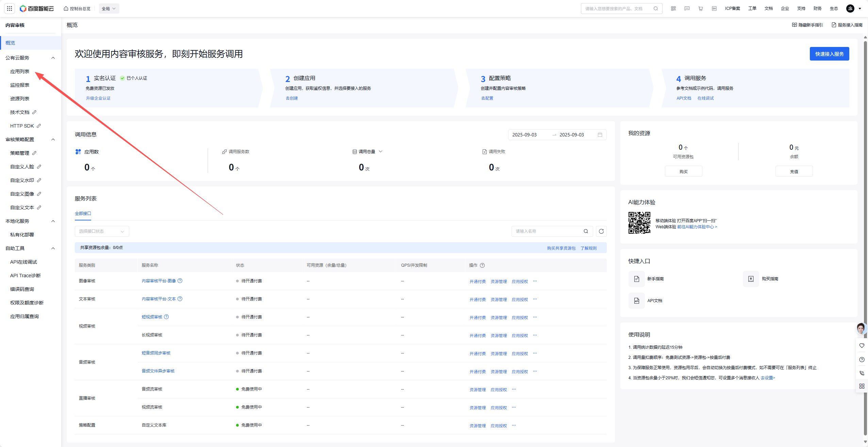Click the 快速接入服务 button
This screenshot has width=868, height=447.
pyautogui.click(x=829, y=54)
